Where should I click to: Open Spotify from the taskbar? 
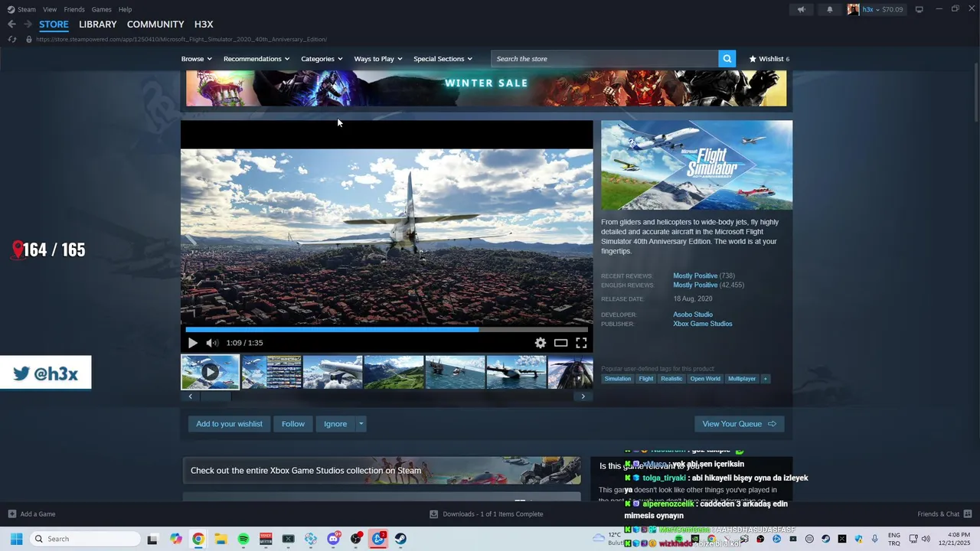(243, 539)
